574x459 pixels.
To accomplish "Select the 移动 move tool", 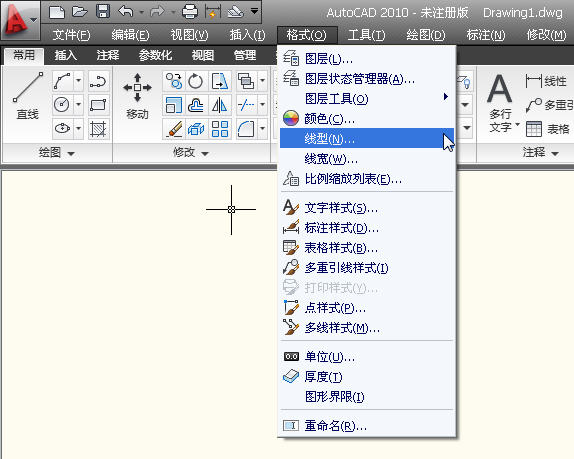I will [137, 96].
